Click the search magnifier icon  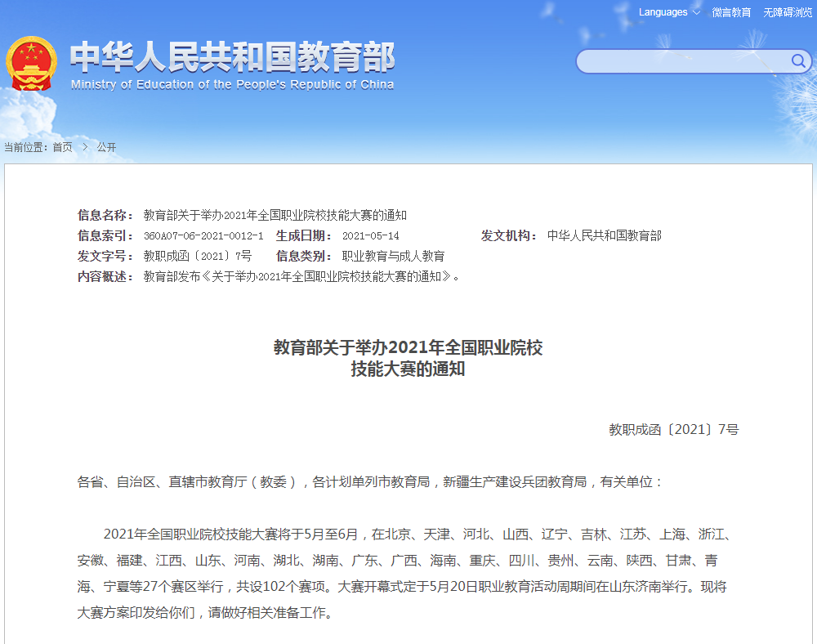pos(799,61)
